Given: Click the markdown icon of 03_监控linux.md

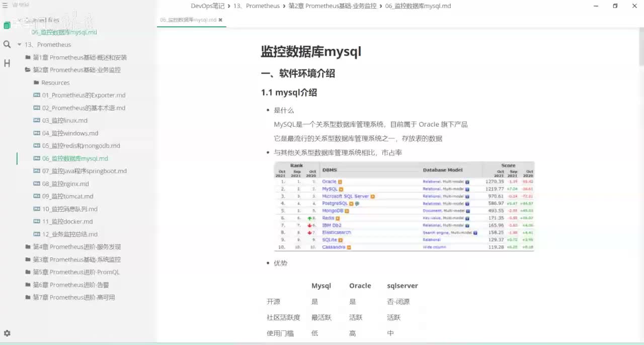Looking at the screenshot, I should (36, 120).
